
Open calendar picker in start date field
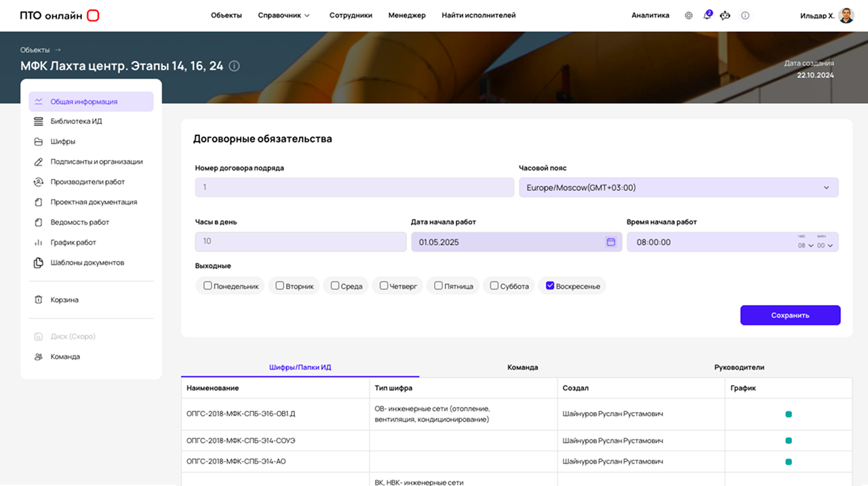pos(610,242)
